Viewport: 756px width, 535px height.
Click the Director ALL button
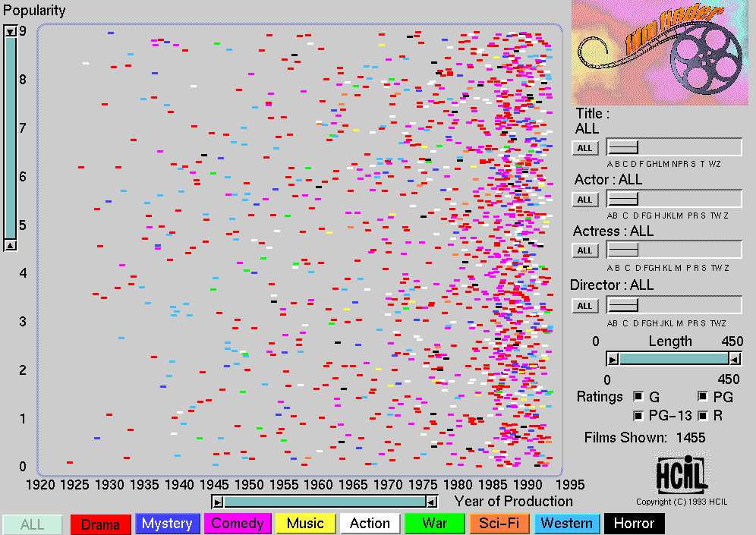(x=585, y=306)
